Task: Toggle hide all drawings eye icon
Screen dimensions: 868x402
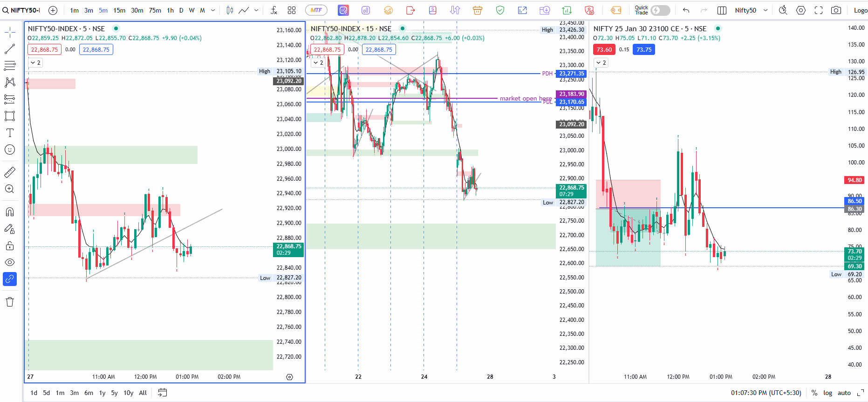Action: (x=10, y=262)
